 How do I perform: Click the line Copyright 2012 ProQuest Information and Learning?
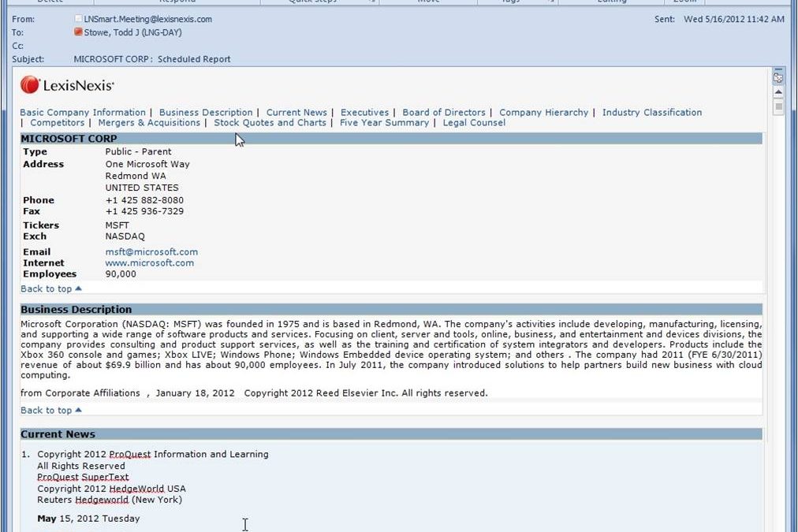tap(153, 454)
